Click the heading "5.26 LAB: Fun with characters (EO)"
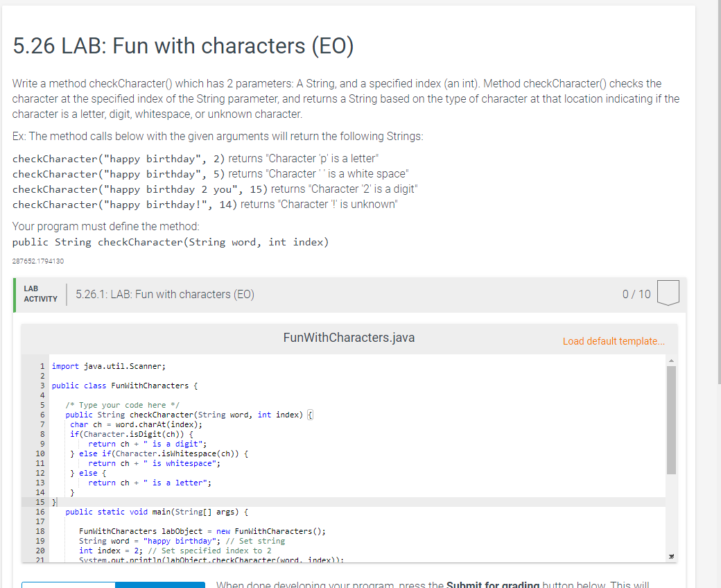The height and width of the screenshot is (588, 721). point(183,46)
